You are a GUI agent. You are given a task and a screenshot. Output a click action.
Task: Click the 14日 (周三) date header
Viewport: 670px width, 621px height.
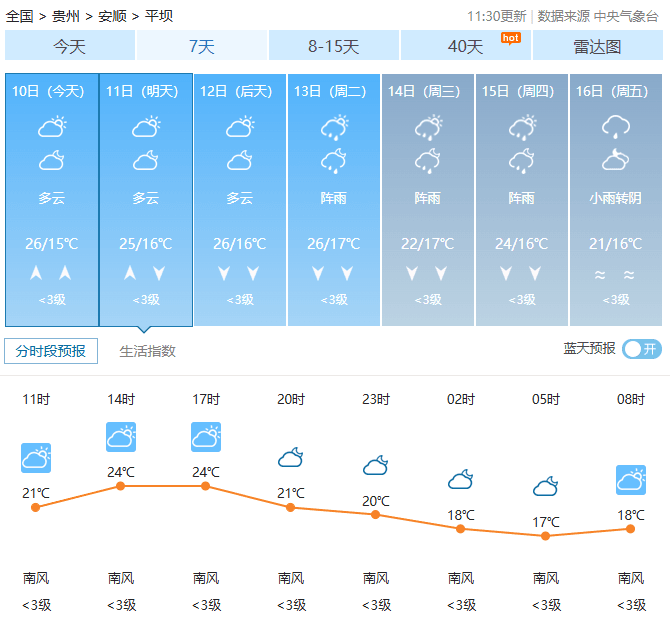[424, 91]
